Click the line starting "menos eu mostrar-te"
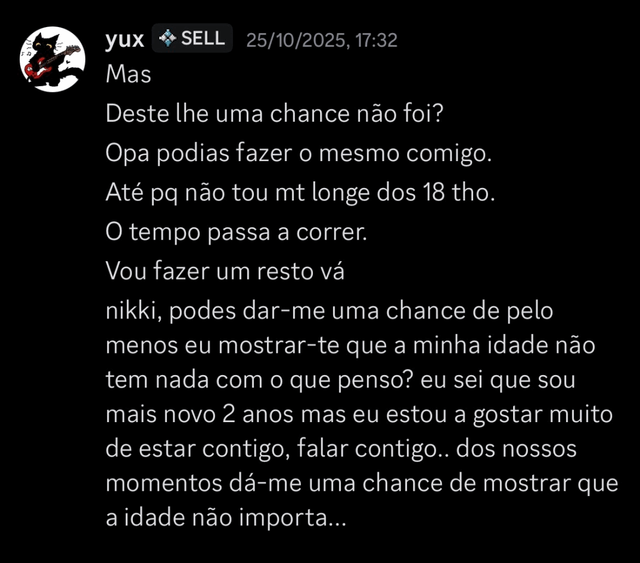This screenshot has width=640, height=563. pos(350,345)
